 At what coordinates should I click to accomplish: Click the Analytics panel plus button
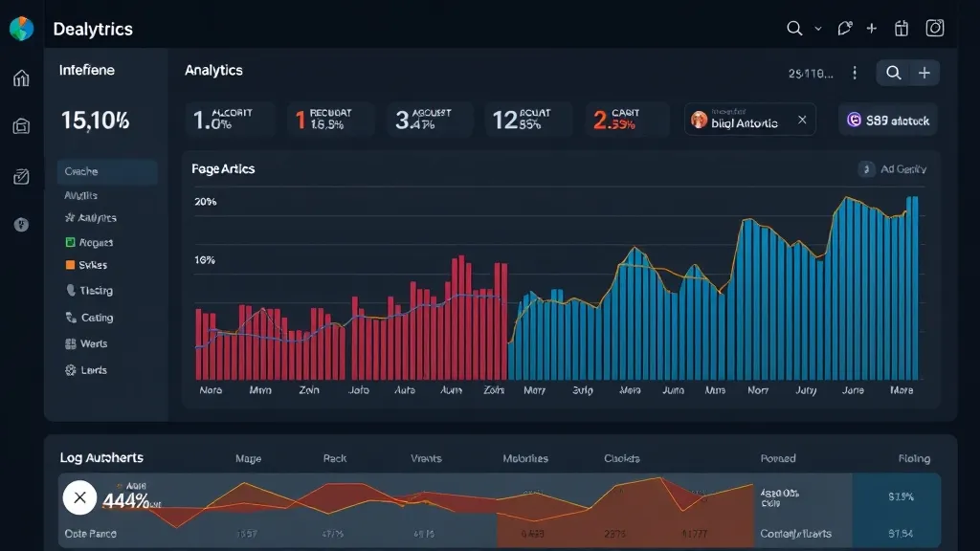[924, 73]
